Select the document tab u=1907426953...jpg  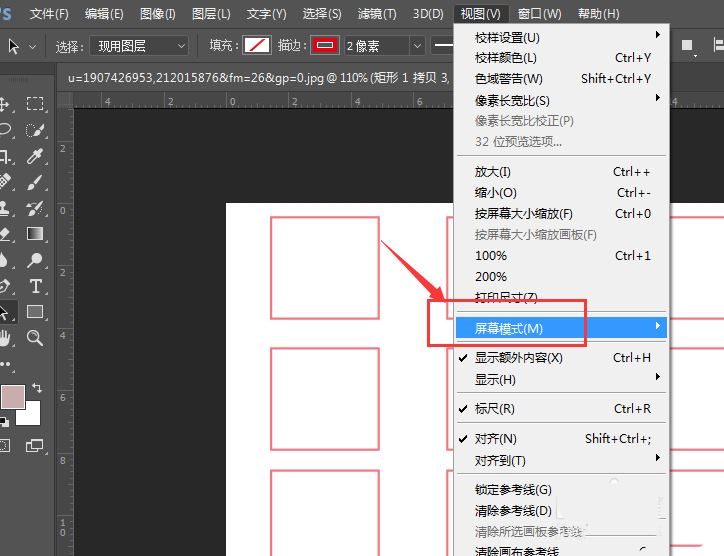point(257,78)
